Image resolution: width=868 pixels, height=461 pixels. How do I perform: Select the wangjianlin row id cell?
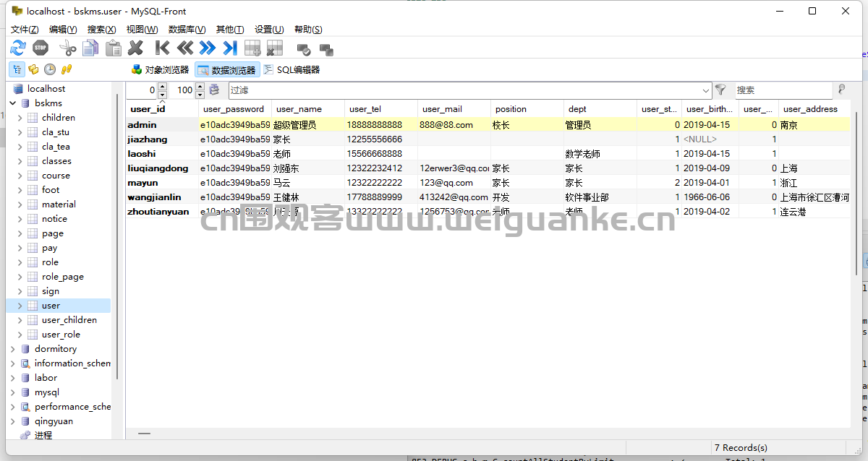163,197
